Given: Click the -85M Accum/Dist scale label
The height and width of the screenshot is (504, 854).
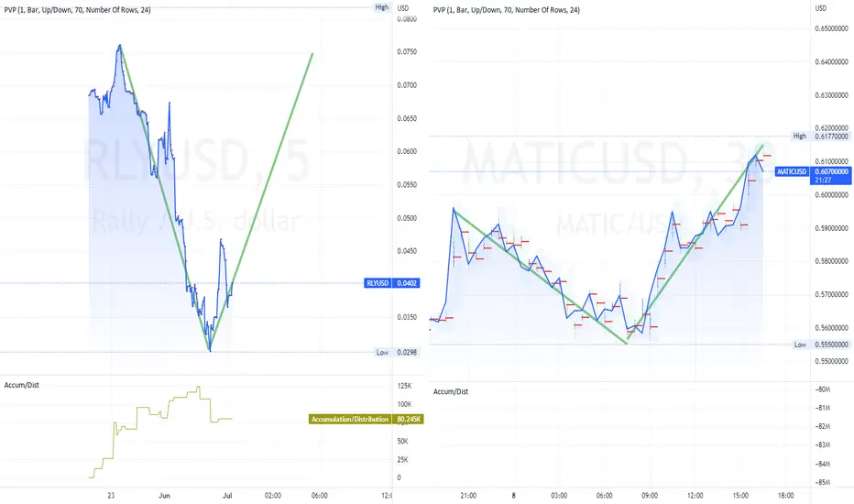Looking at the screenshot, I should click(823, 482).
